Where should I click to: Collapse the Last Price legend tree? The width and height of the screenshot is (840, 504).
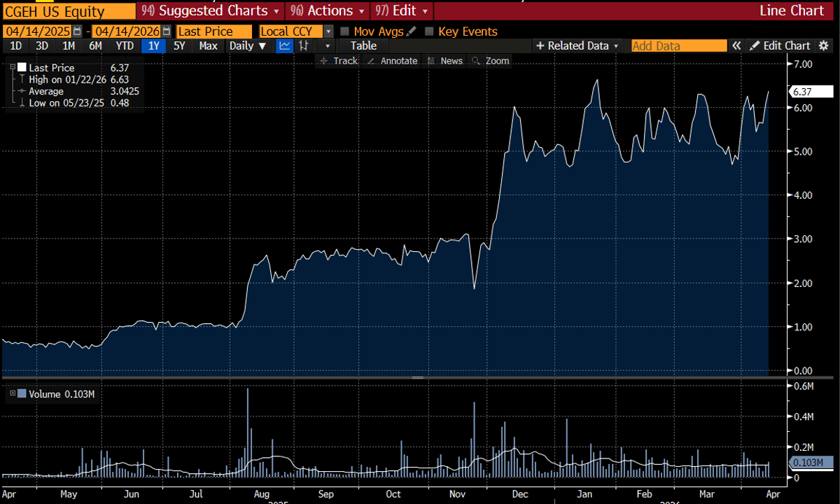pos(13,67)
